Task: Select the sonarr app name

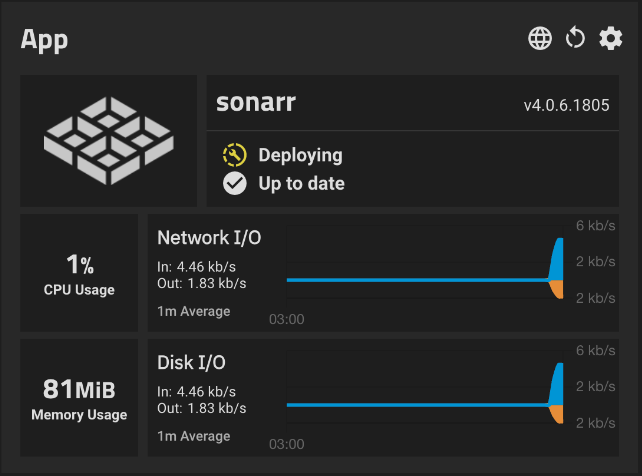Action: point(256,103)
